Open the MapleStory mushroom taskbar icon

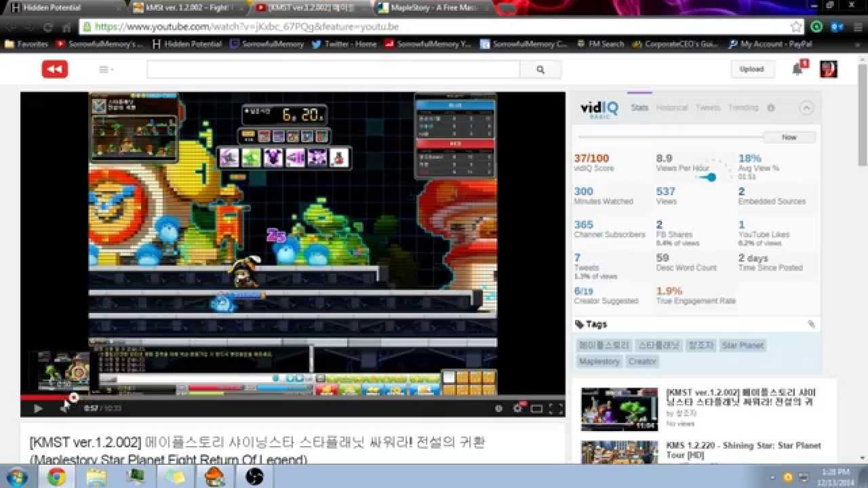point(216,476)
